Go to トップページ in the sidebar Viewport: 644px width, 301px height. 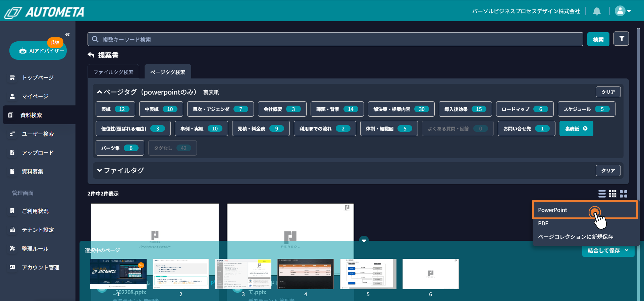[x=37, y=77]
